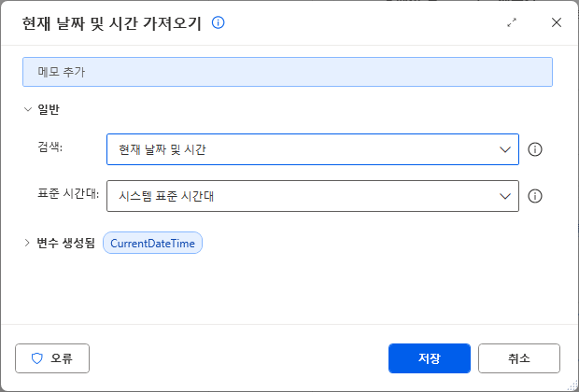Screen dimensions: 579x392
Task: Expand the dialog using the diagonal arrows icon
Action: (x=512, y=23)
